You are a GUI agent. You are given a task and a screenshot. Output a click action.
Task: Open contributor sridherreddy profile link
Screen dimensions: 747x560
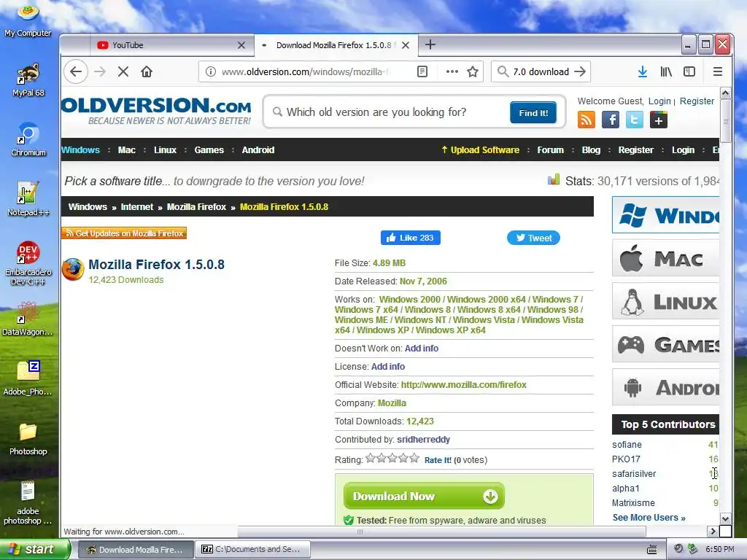click(424, 440)
